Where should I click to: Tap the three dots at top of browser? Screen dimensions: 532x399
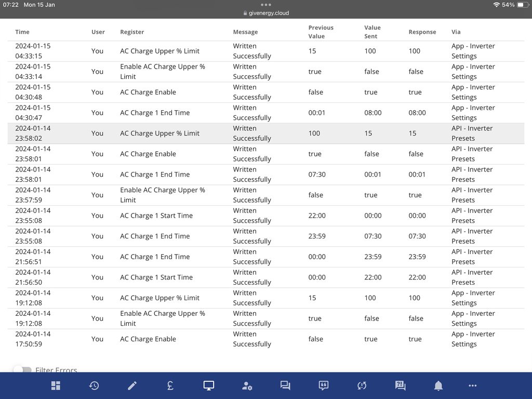click(x=266, y=5)
